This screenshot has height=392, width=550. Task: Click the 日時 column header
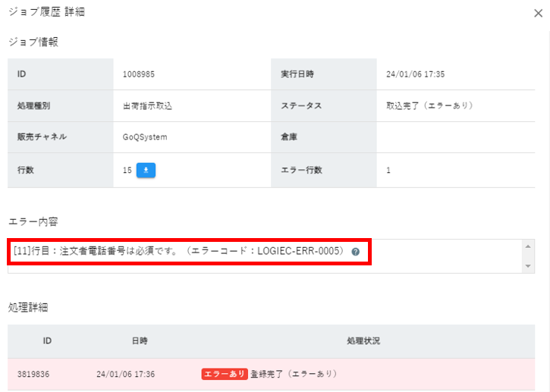[x=140, y=340]
